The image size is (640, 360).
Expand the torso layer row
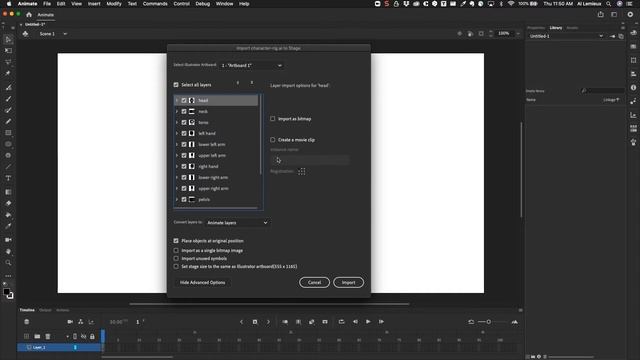click(x=177, y=122)
